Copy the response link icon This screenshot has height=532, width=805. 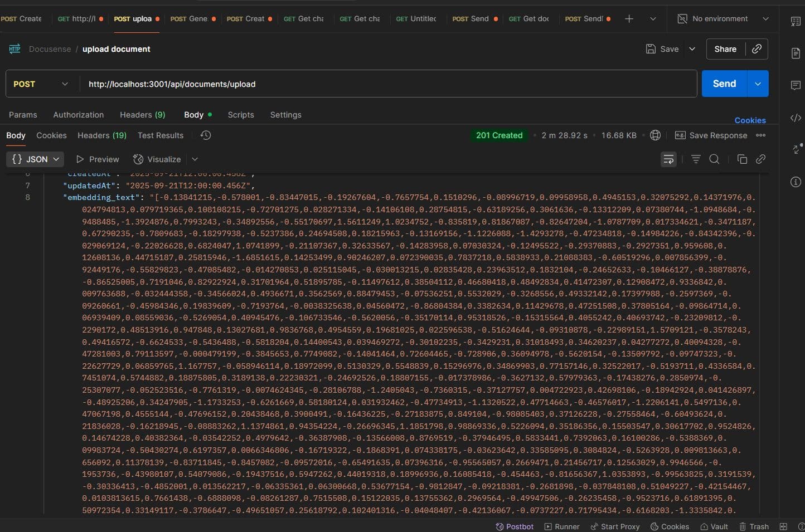[x=760, y=159]
